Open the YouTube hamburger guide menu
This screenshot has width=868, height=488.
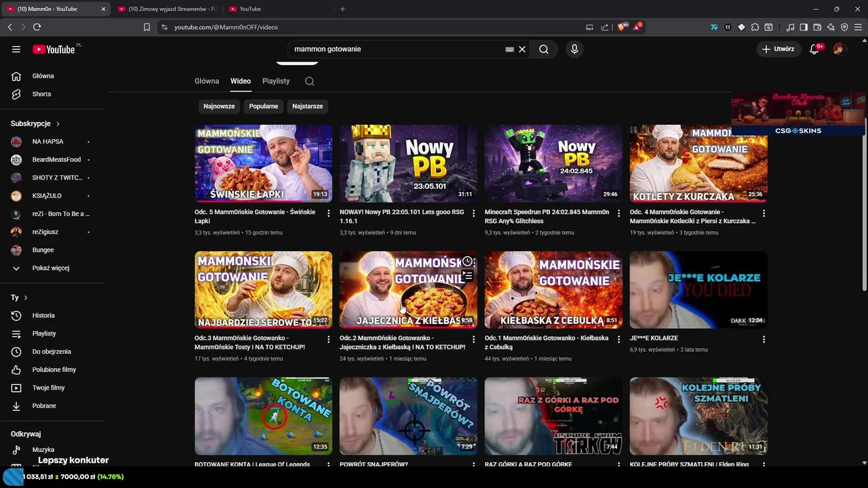click(16, 49)
